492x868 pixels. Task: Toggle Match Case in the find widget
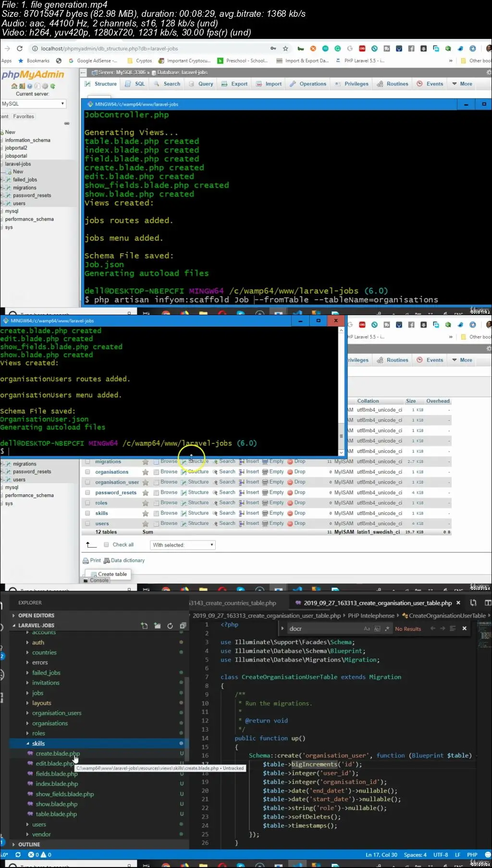pos(367,629)
